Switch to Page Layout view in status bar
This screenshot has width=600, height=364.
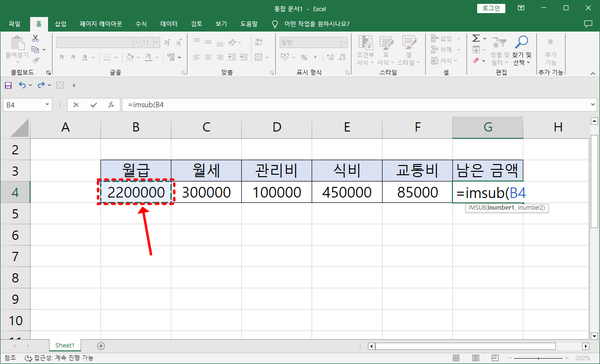point(476,358)
